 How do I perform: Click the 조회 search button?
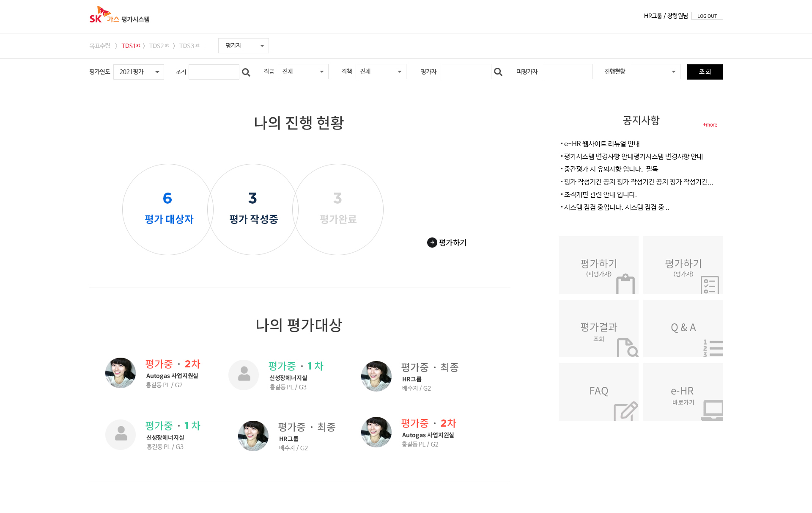coord(705,72)
